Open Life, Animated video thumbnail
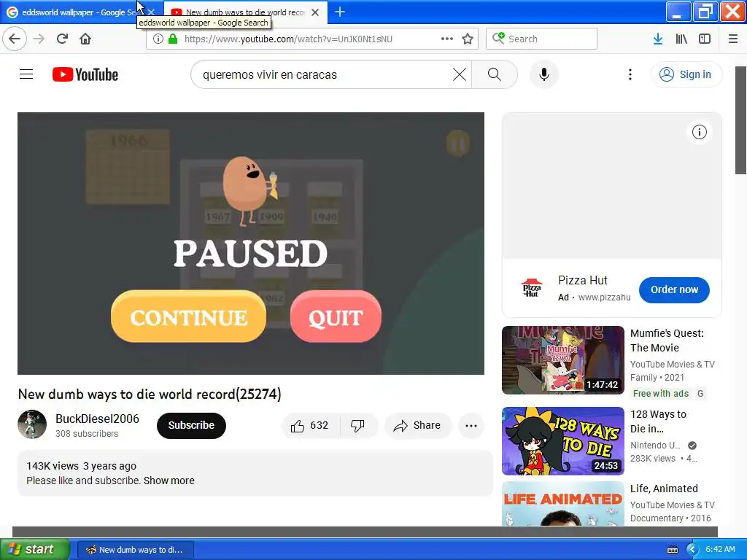The height and width of the screenshot is (560, 747). click(562, 503)
